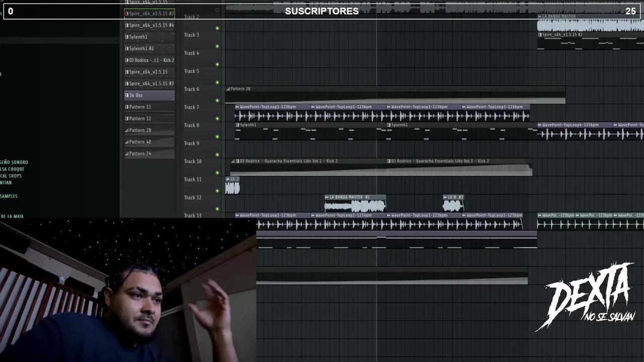Select the highlighted 3x Osc entry

(x=149, y=95)
